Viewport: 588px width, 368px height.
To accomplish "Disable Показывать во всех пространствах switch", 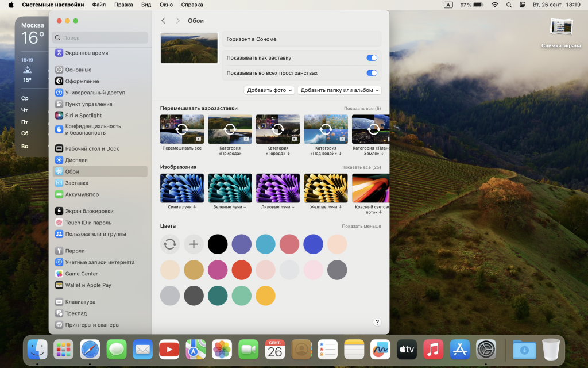I will coord(372,73).
